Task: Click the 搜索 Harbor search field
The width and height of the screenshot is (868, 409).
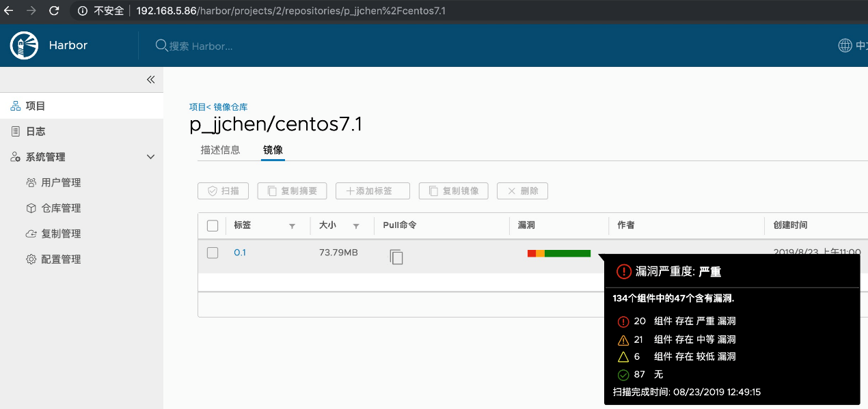Action: tap(202, 46)
